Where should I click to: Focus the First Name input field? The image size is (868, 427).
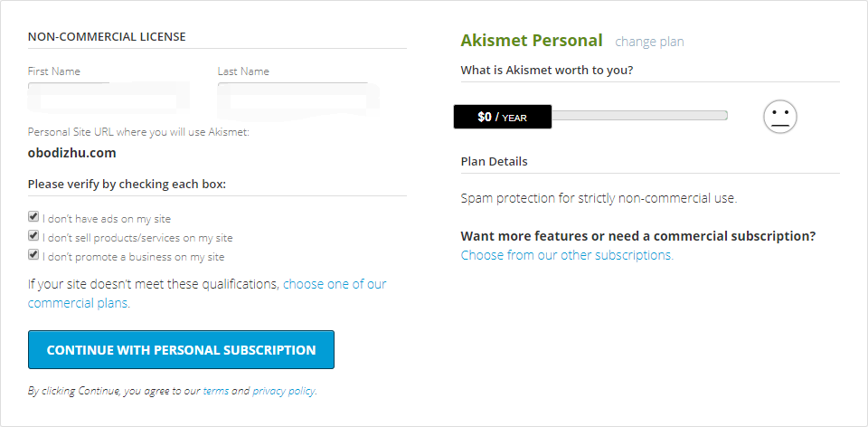tap(108, 95)
